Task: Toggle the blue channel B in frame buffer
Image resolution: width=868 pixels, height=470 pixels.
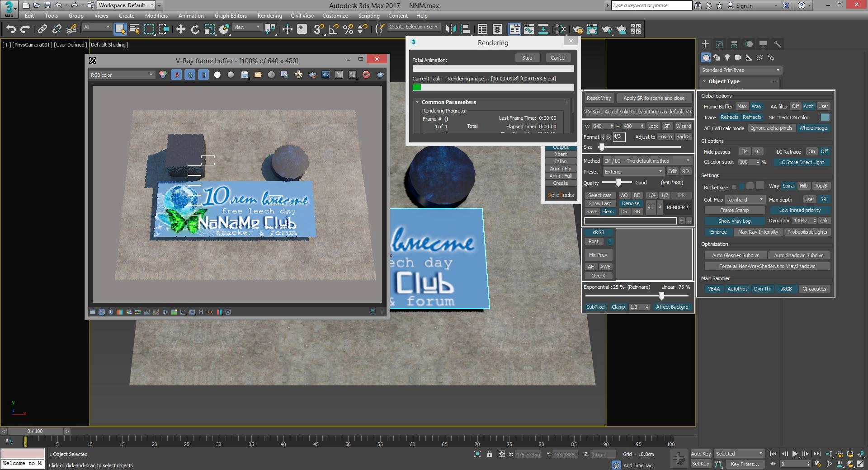Action: pos(203,75)
